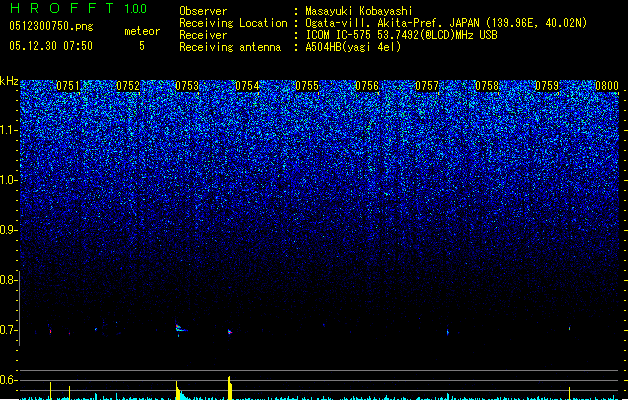This screenshot has width=629, height=400.
Task: Click the 0.9 kHz axis label
Action: (x=8, y=230)
